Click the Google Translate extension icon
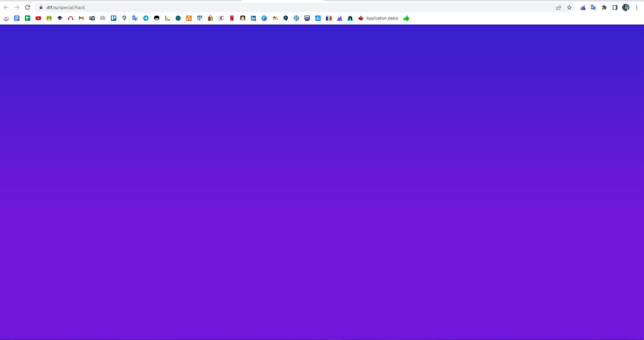644x340 pixels. [594, 7]
